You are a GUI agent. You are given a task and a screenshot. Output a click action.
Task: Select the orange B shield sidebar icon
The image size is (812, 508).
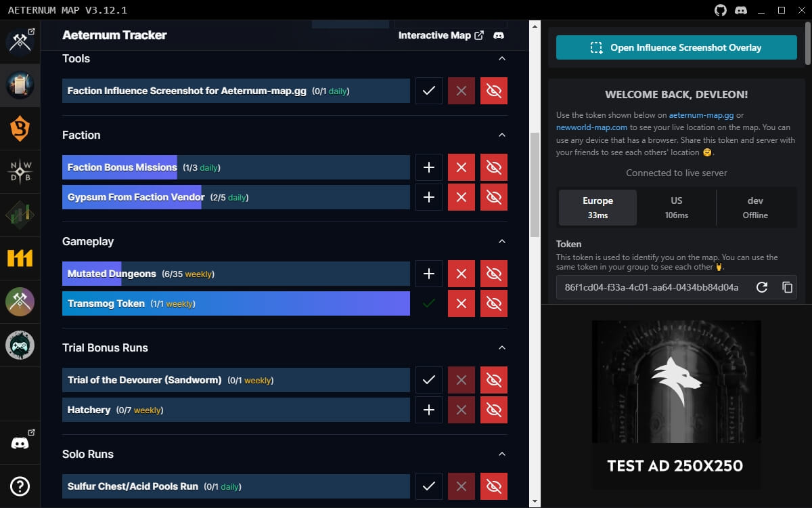pos(20,129)
